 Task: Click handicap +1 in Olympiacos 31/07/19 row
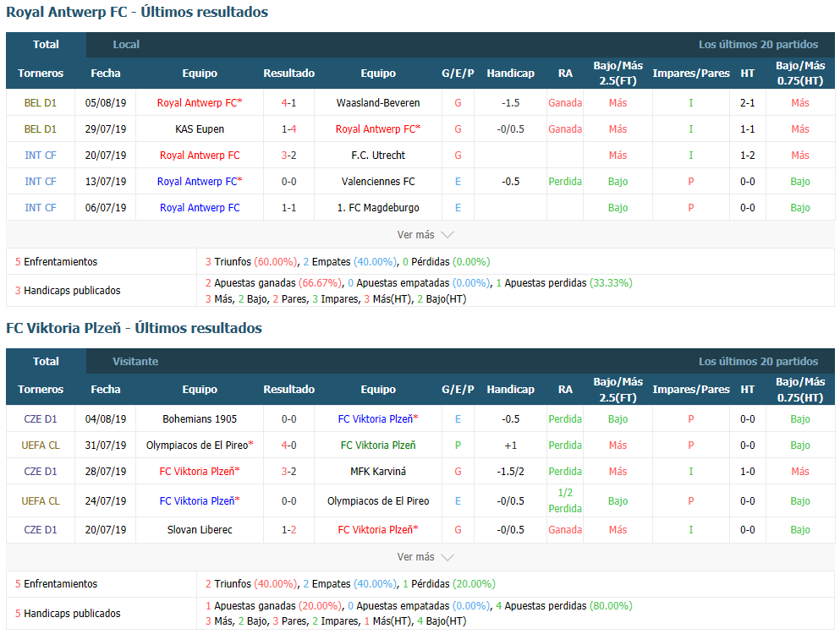511,445
